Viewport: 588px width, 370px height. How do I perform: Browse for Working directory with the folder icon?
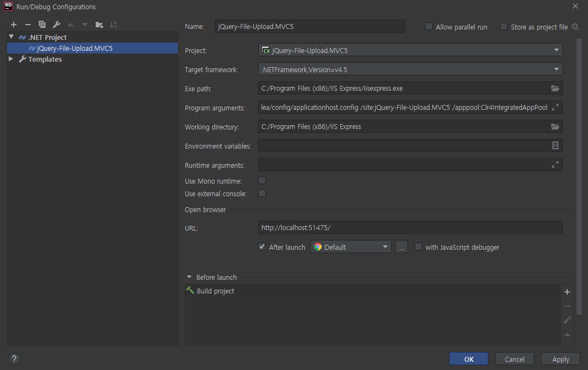(555, 127)
